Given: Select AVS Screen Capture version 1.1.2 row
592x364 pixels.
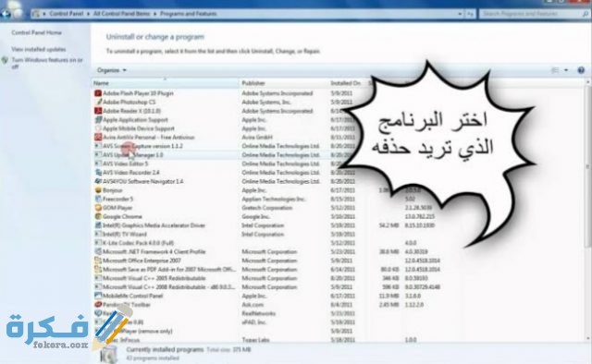Looking at the screenshot, I should pos(227,146).
